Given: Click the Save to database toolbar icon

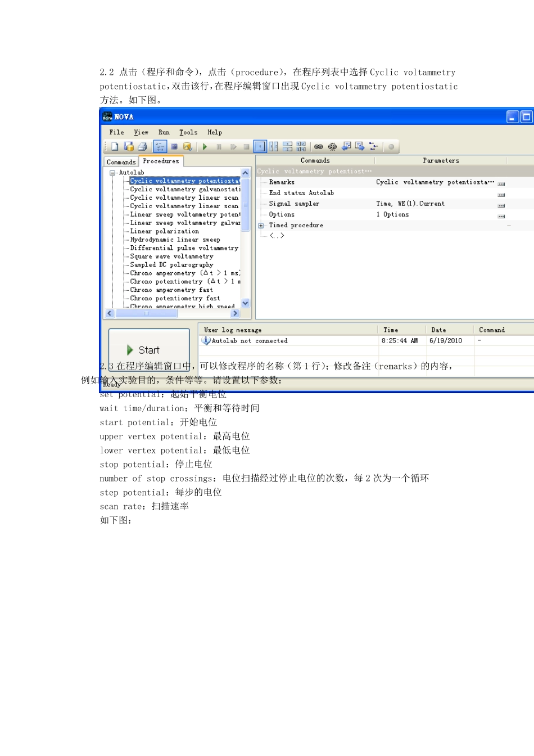Looking at the screenshot, I should coord(129,147).
